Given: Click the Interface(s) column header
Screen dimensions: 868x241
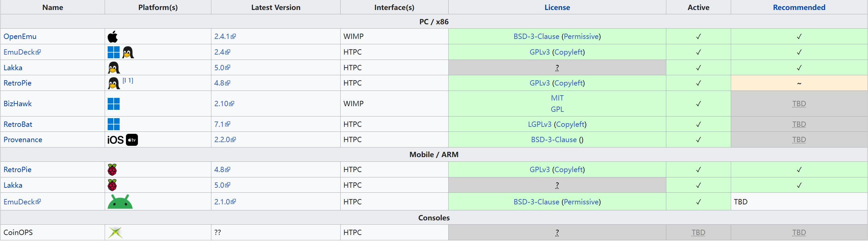Looking at the screenshot, I should coord(394,7).
